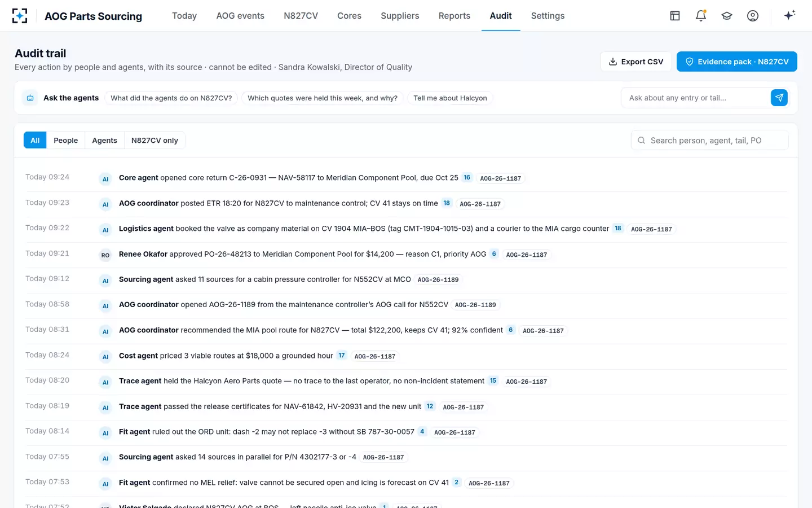This screenshot has width=812, height=508.
Task: Ask what agents did on N827CV
Action: click(x=171, y=98)
